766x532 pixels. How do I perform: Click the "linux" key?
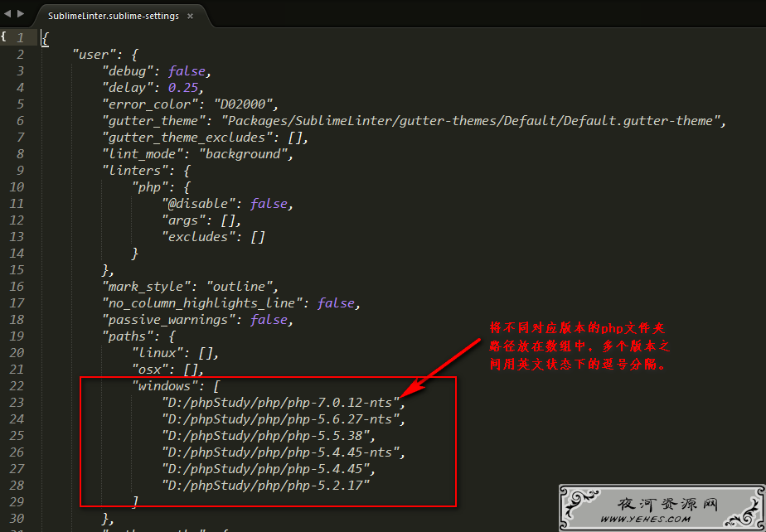pyautogui.click(x=157, y=353)
